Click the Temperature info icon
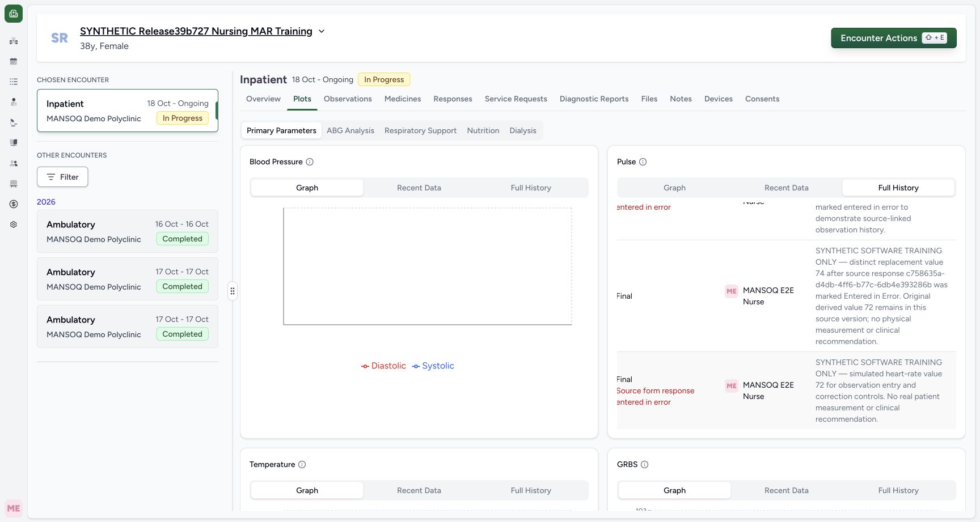 click(302, 464)
